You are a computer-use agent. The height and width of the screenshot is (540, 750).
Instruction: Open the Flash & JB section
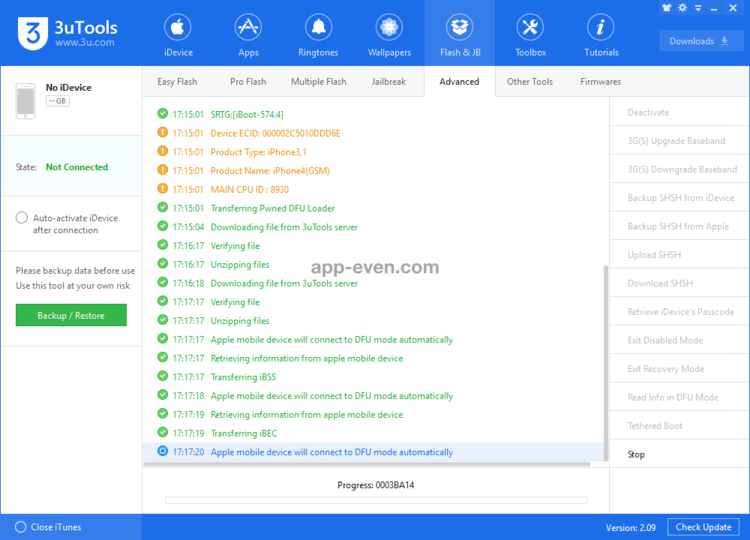[460, 34]
